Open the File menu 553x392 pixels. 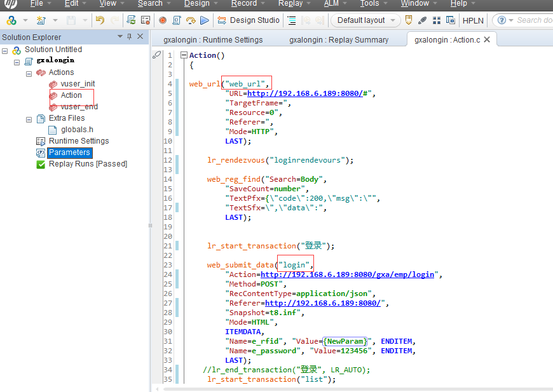(x=37, y=4)
